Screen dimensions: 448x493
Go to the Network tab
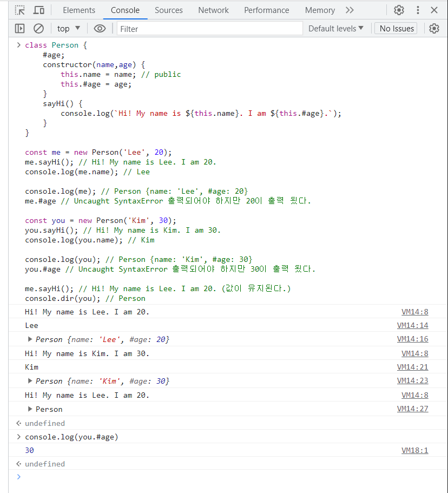tap(214, 10)
